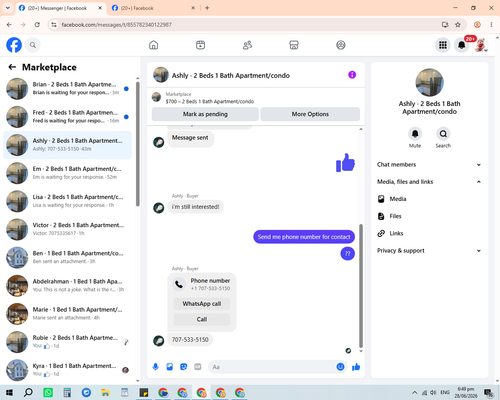Open Marie's apartment conversation
The image size is (500, 400).
pos(68,314)
